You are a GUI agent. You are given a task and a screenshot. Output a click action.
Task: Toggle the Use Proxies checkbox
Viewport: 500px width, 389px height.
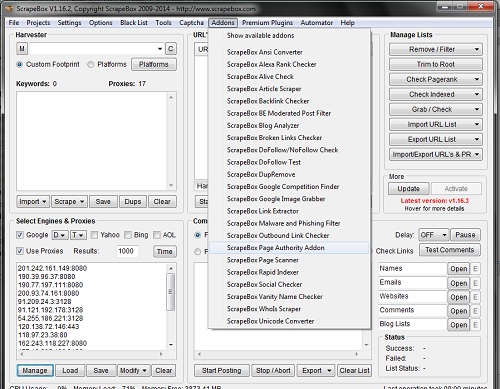point(20,251)
